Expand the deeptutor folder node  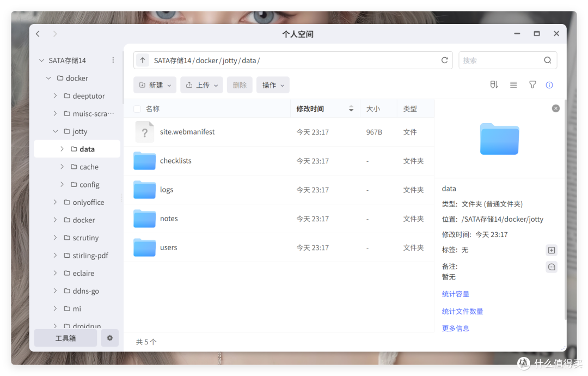pos(55,96)
